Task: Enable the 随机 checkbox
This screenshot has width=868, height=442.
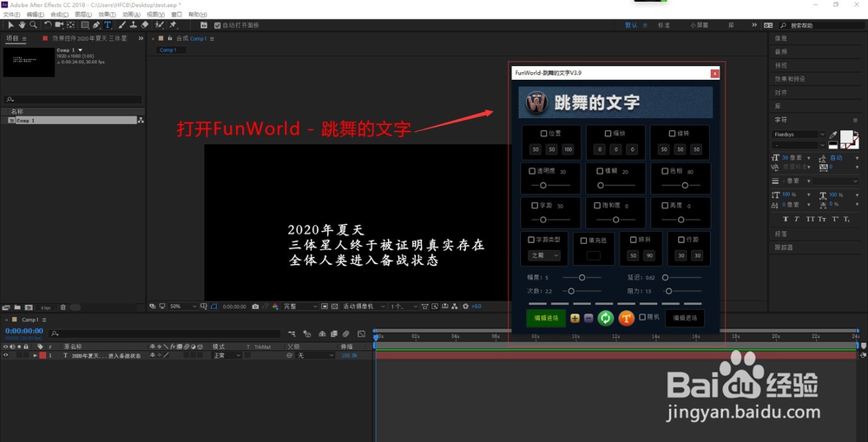Action: pyautogui.click(x=642, y=317)
